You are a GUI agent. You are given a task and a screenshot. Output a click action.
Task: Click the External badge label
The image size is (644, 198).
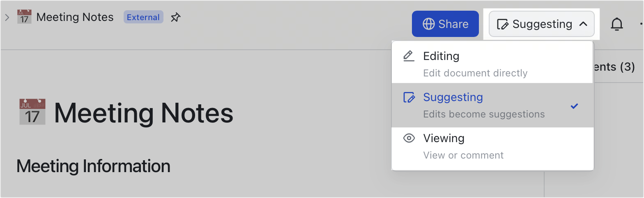(143, 17)
